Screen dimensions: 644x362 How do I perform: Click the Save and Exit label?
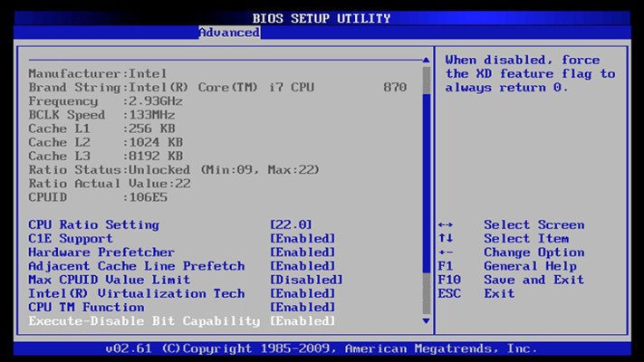click(x=533, y=280)
